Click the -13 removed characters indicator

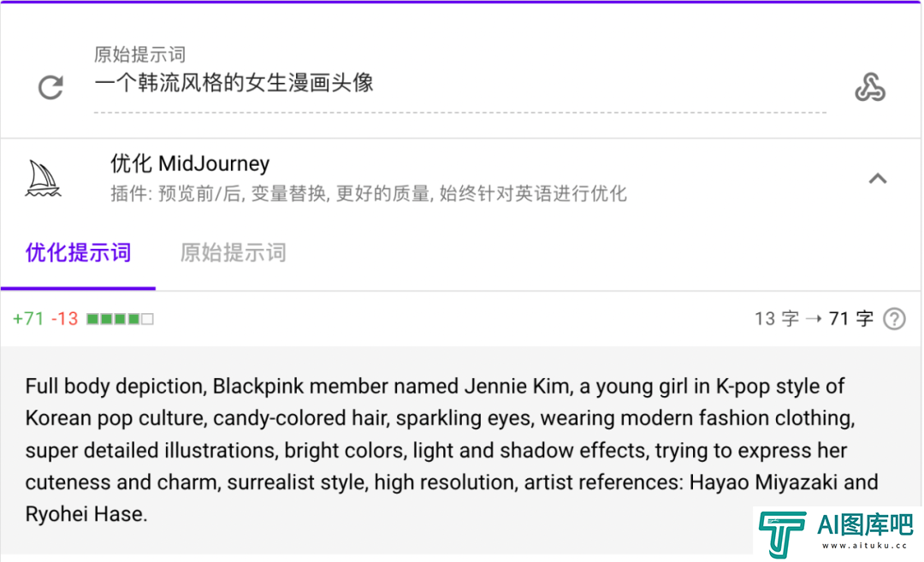tap(64, 319)
